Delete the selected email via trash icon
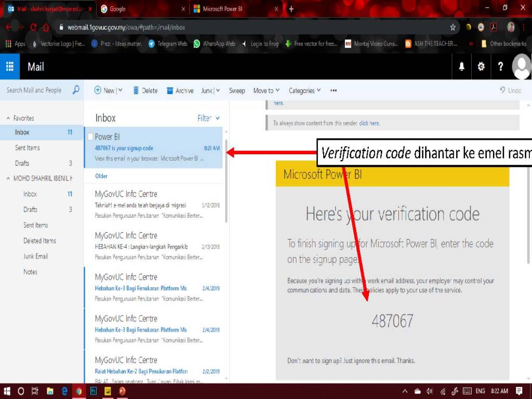This screenshot has height=399, width=532. click(137, 90)
